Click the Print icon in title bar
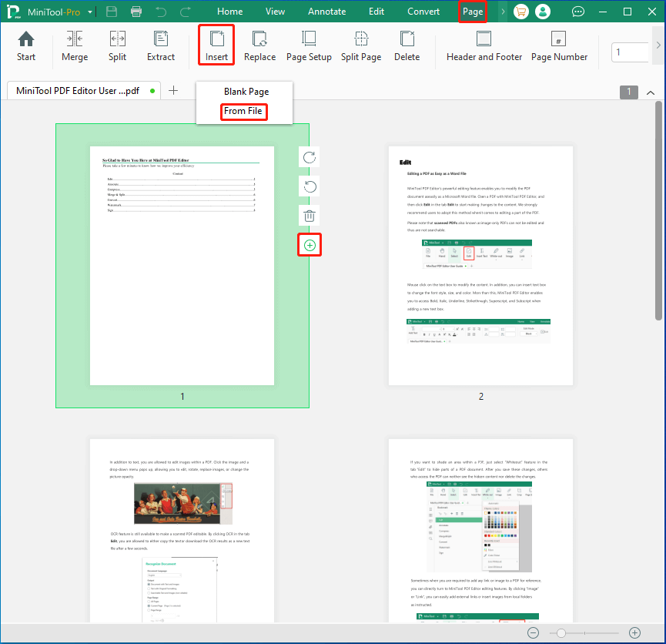The height and width of the screenshot is (644, 666). (136, 12)
